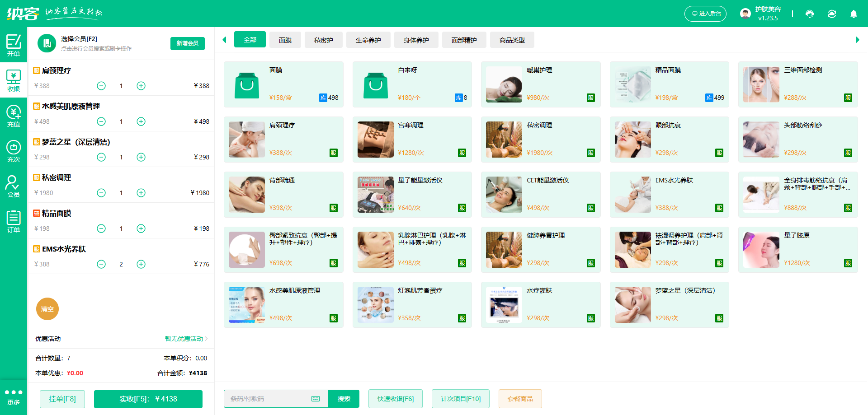
Task: Increase quantity of 精品面膜 item
Action: [x=141, y=228]
